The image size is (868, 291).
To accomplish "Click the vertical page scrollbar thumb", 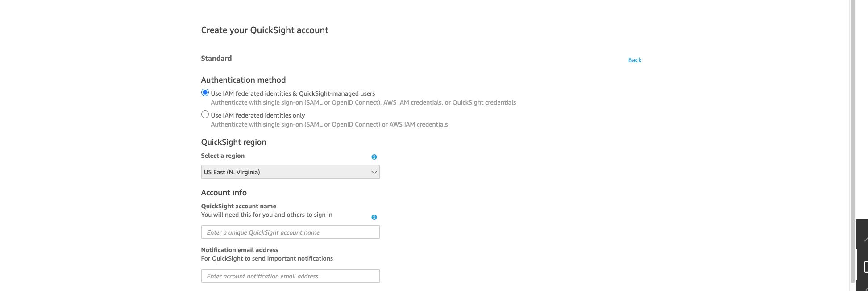I will coord(852,141).
